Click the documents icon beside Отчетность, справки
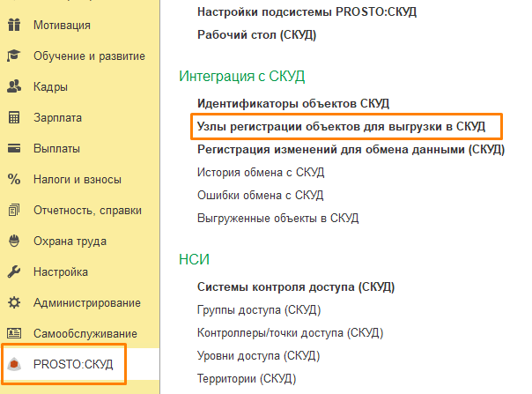The height and width of the screenshot is (394, 532). point(14,210)
